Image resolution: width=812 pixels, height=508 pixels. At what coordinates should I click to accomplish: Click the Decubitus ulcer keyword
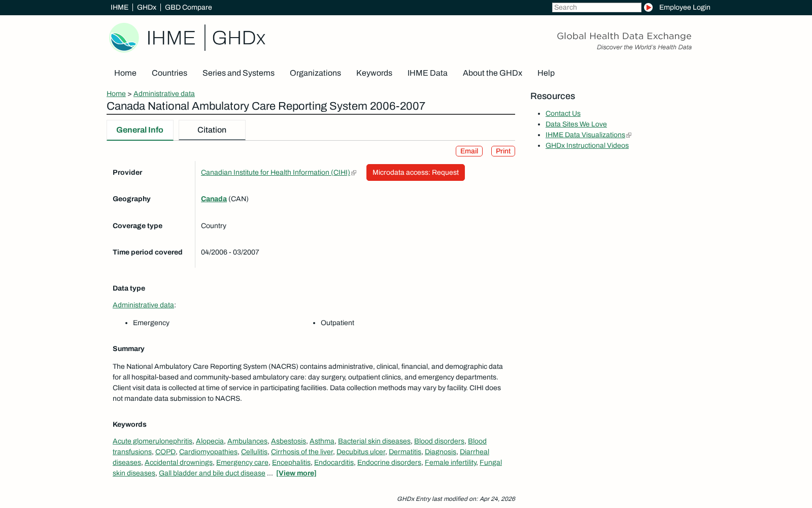click(x=361, y=452)
